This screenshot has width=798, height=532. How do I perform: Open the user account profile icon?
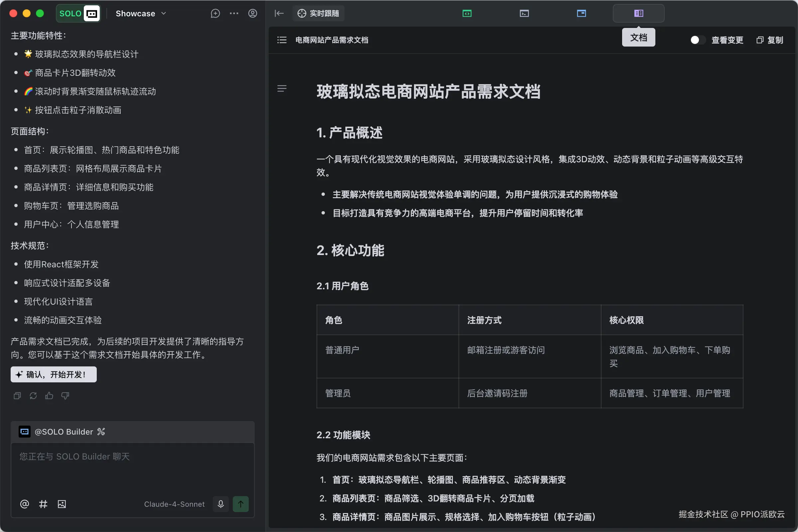coord(252,14)
